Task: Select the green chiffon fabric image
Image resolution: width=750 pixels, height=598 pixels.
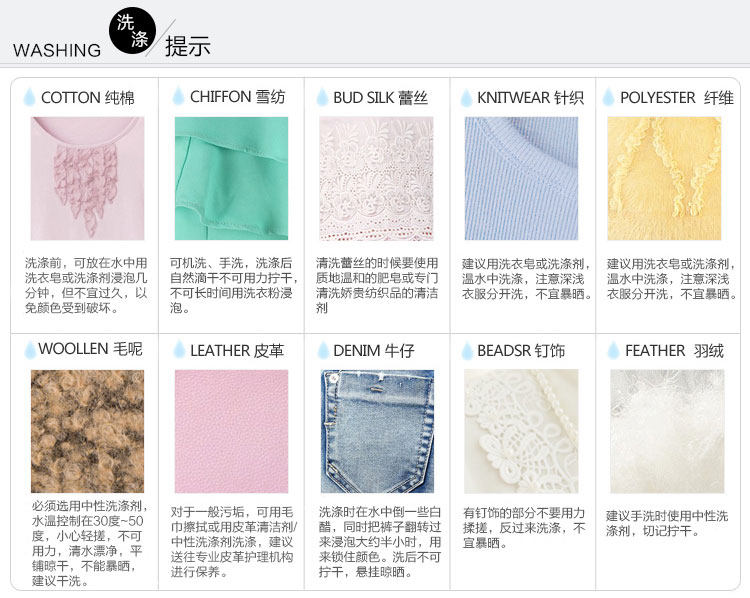Action: click(x=232, y=178)
